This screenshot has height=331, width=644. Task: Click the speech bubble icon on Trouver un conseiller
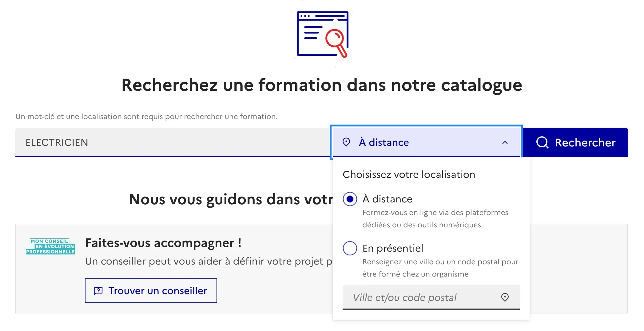[98, 290]
